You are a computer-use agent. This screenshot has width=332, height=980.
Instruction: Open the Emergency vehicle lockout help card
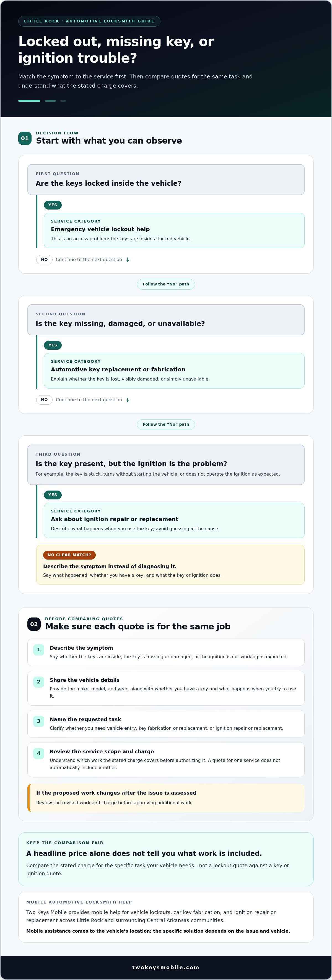coord(174,231)
